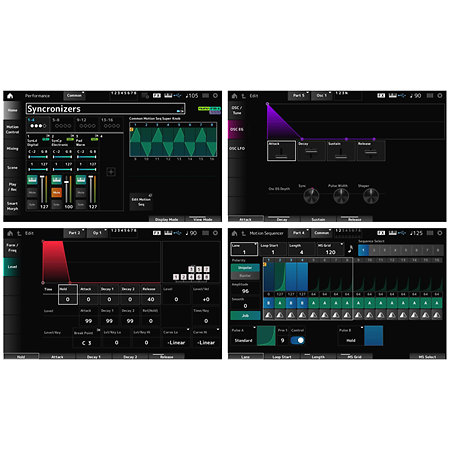Open the FX icon on the Op 1 Level screen

tap(157, 233)
